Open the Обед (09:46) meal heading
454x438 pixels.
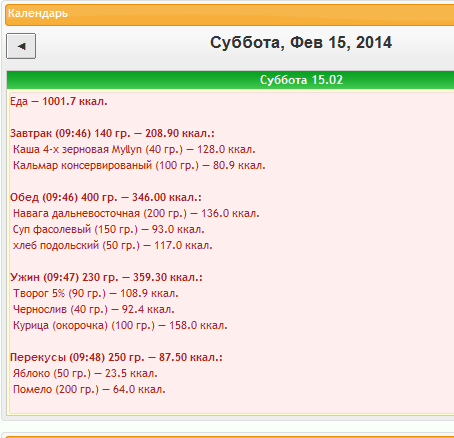tap(106, 197)
